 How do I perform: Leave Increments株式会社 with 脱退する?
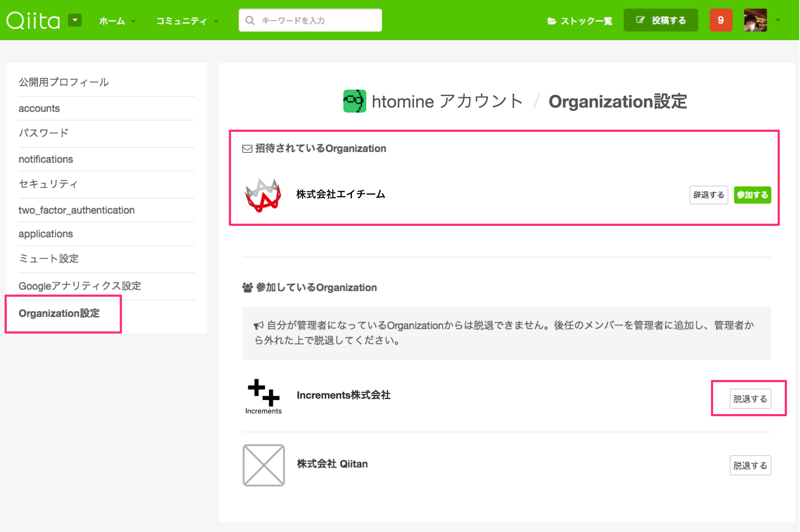(x=750, y=399)
